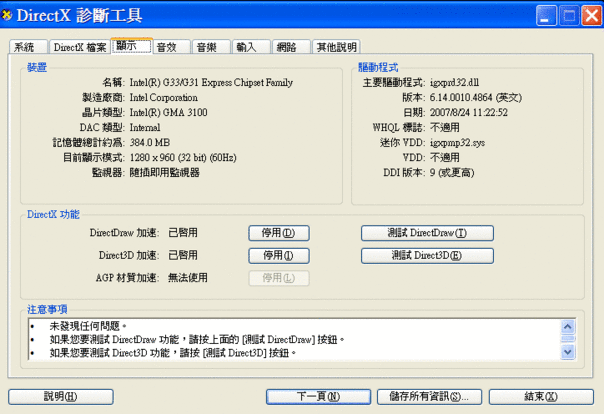Screen dimensions: 604x414
Task: Switch to the 系統 tab
Action: coord(27,47)
